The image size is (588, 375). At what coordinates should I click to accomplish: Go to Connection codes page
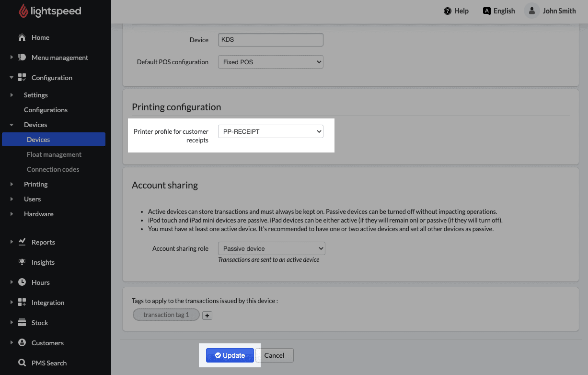53,169
